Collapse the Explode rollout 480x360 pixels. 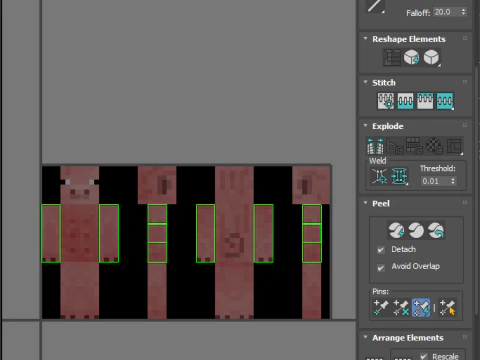click(366, 126)
